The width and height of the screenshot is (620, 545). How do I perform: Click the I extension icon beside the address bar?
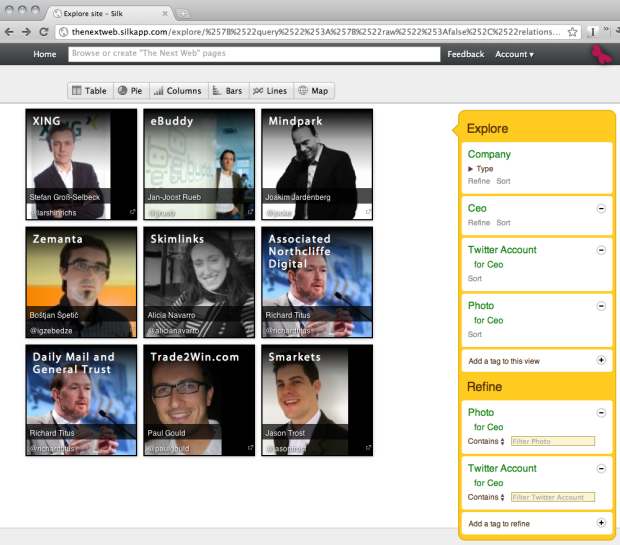point(592,32)
